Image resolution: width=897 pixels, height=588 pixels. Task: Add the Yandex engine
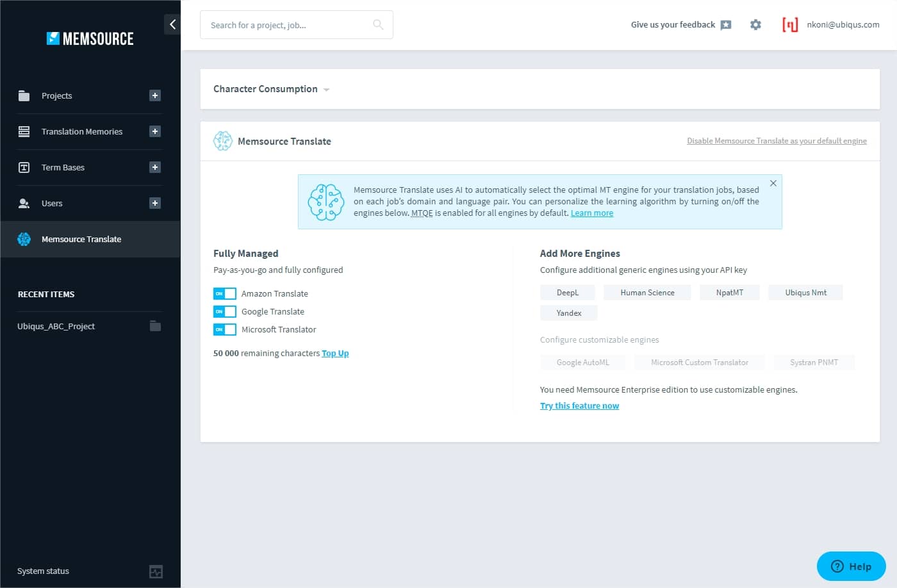point(569,313)
